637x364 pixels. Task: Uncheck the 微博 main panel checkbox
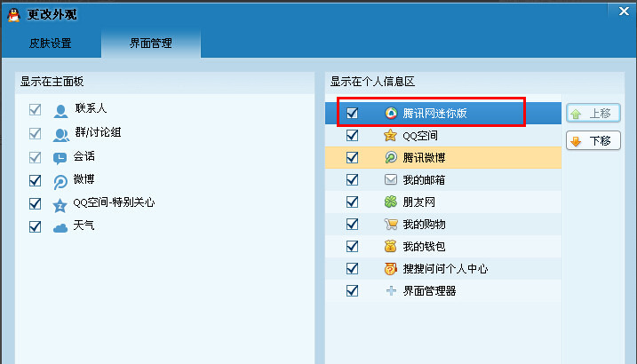(x=36, y=180)
